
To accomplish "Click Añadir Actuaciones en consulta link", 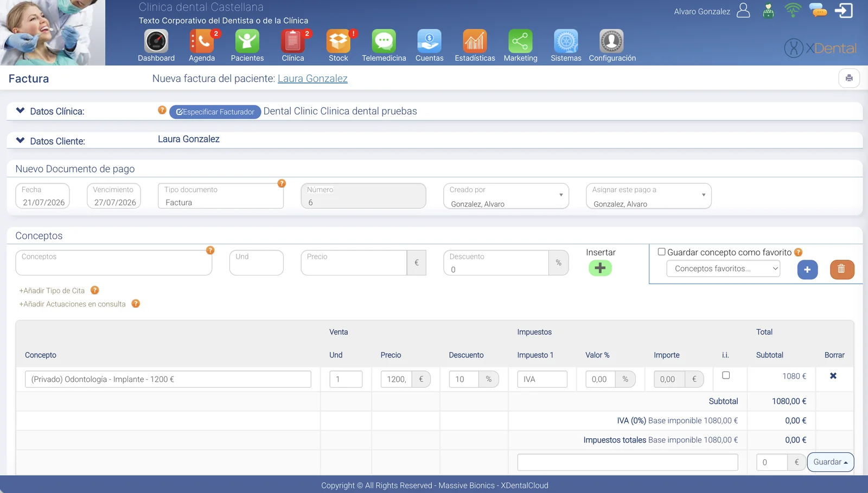I will pyautogui.click(x=73, y=304).
